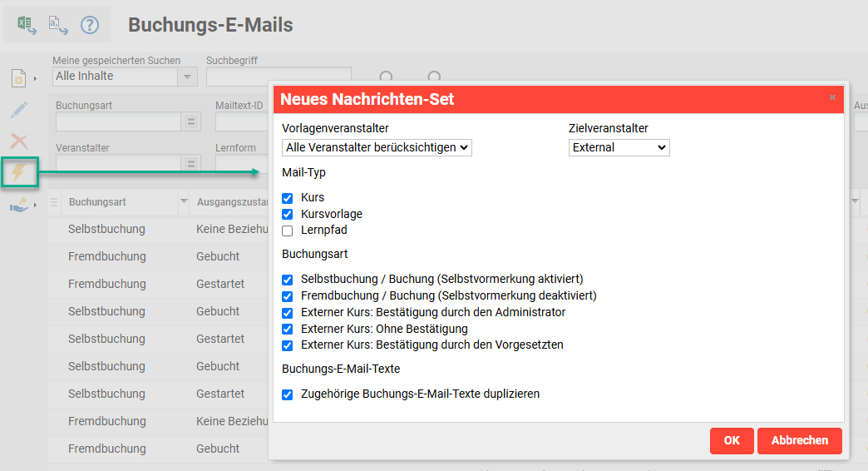The width and height of the screenshot is (868, 471).
Task: Select the Selbstbuchung row with Keine Beziehu
Action: tap(159, 230)
